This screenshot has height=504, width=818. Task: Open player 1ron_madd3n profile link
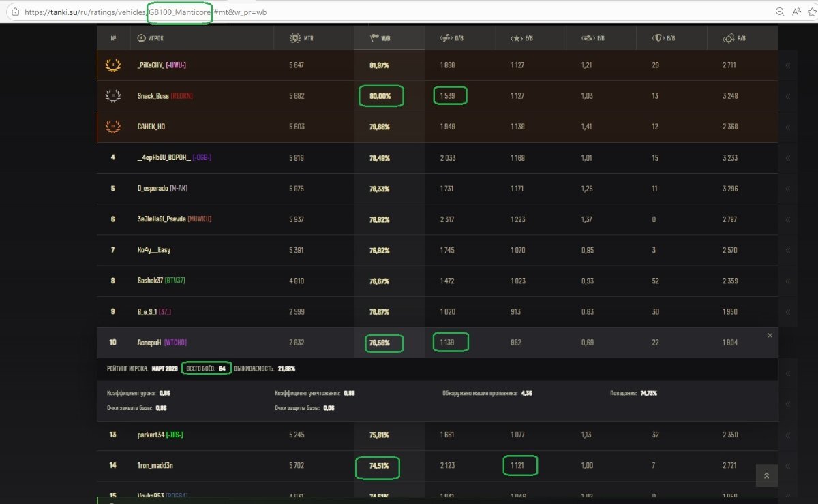click(x=154, y=465)
